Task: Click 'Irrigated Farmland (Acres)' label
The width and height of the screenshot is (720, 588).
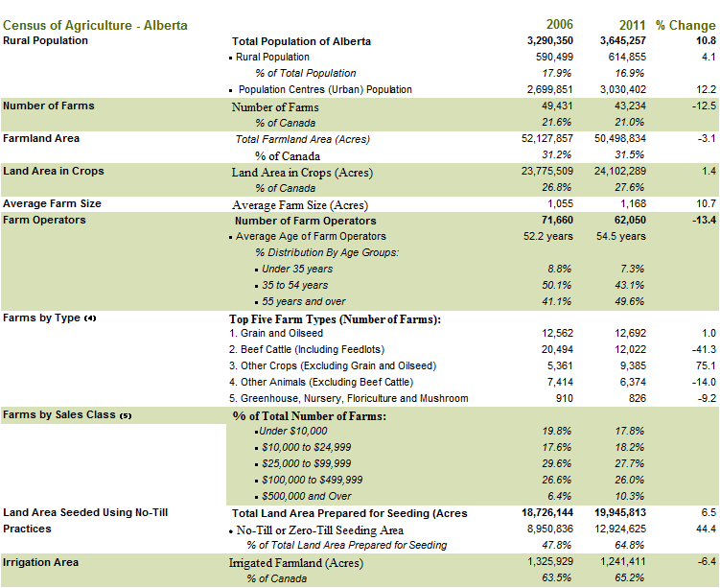Action: point(296,563)
